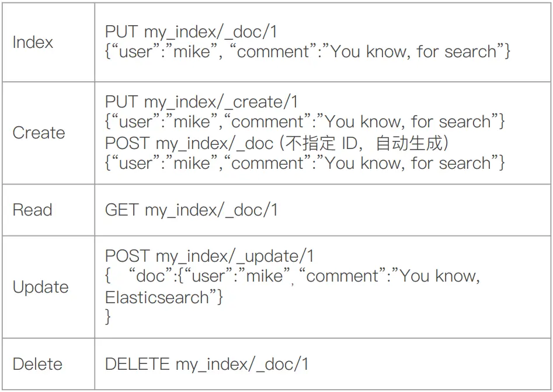The height and width of the screenshot is (392, 553).
Task: Click the PUT my_index/_doc/1 command
Action: point(191,32)
